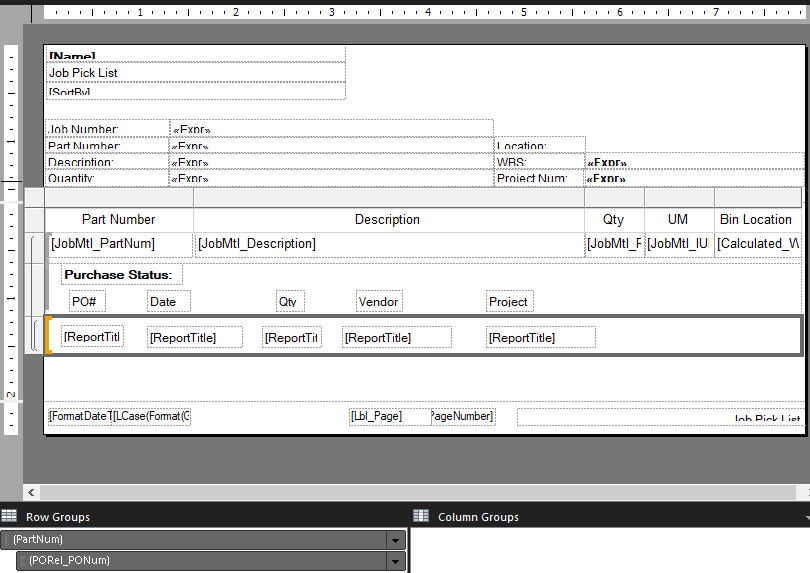810x573 pixels.
Task: Select the expression next to Project Num
Action: pyautogui.click(x=695, y=178)
